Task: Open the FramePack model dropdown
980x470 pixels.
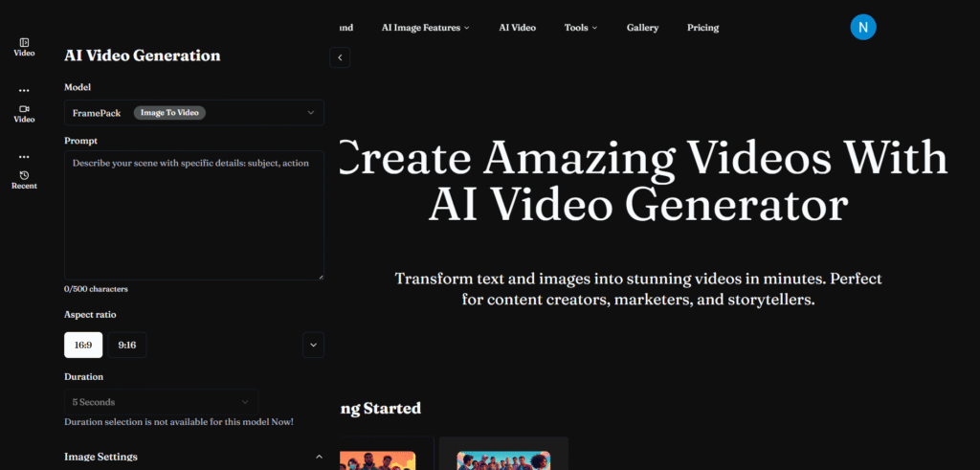Action: 193,113
